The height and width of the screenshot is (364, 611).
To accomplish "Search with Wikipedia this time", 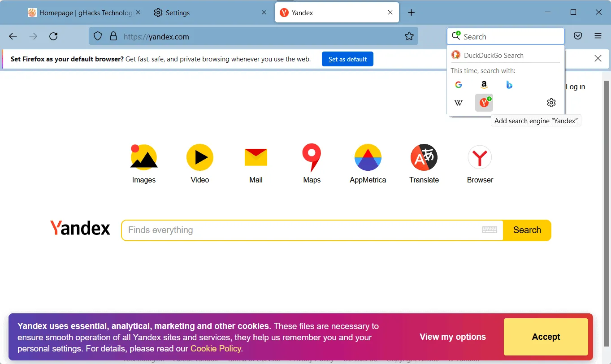I will coord(458,103).
